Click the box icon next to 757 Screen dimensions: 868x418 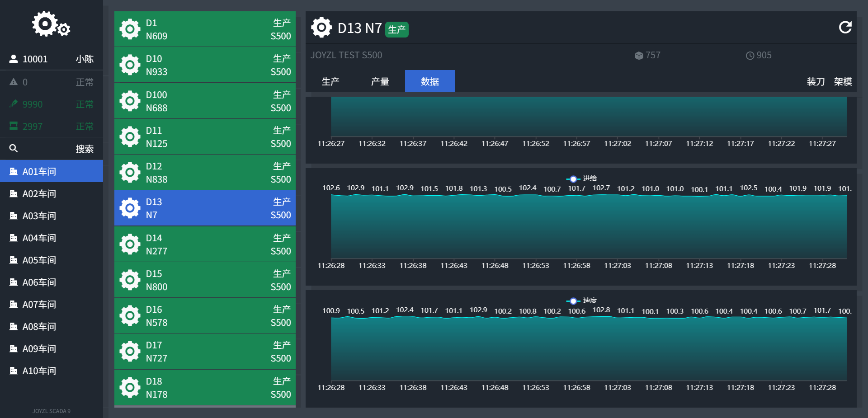coord(639,55)
